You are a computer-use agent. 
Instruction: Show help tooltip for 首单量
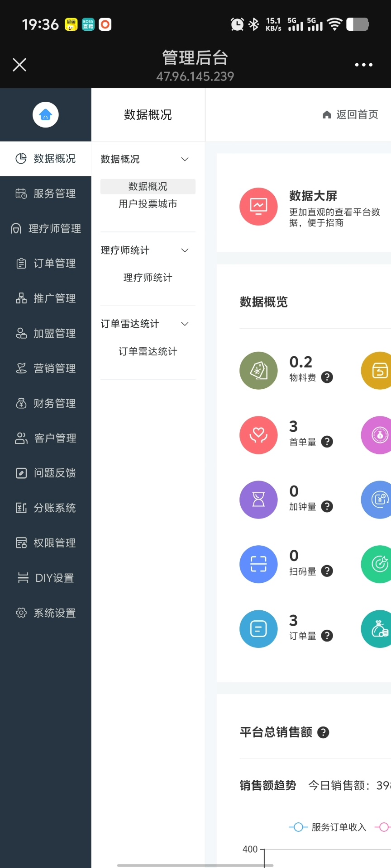(327, 442)
